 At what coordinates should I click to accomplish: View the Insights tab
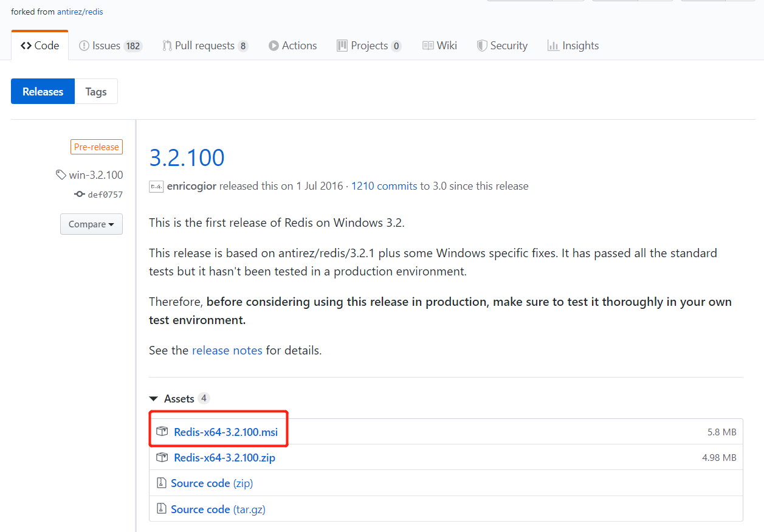[573, 46]
